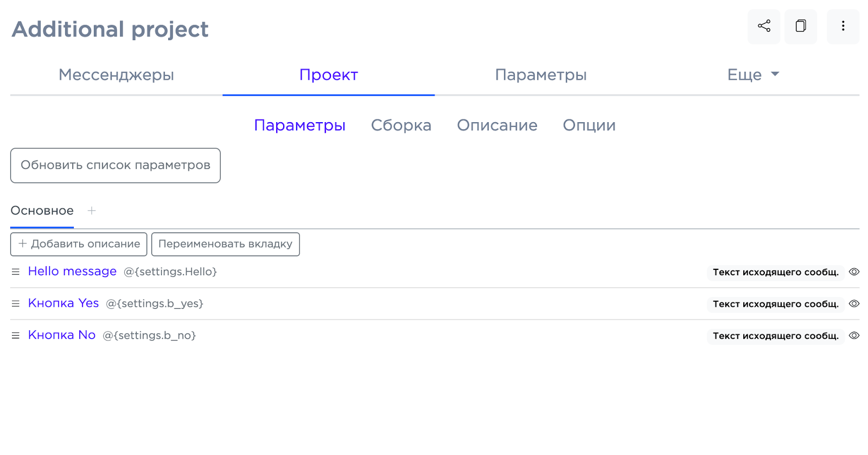This screenshot has width=868, height=455.
Task: Grab the drag handle for Hello message
Action: [x=16, y=271]
